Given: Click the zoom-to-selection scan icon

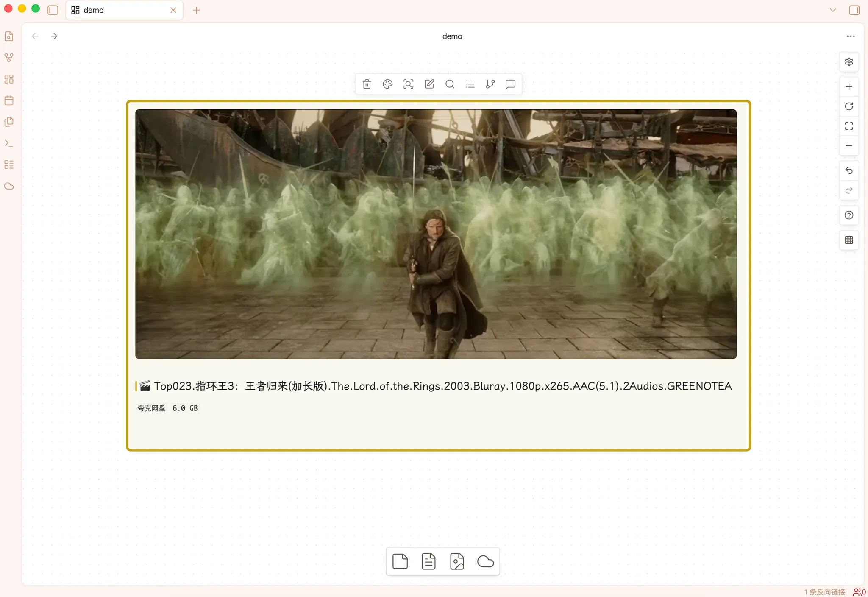Looking at the screenshot, I should (x=408, y=84).
